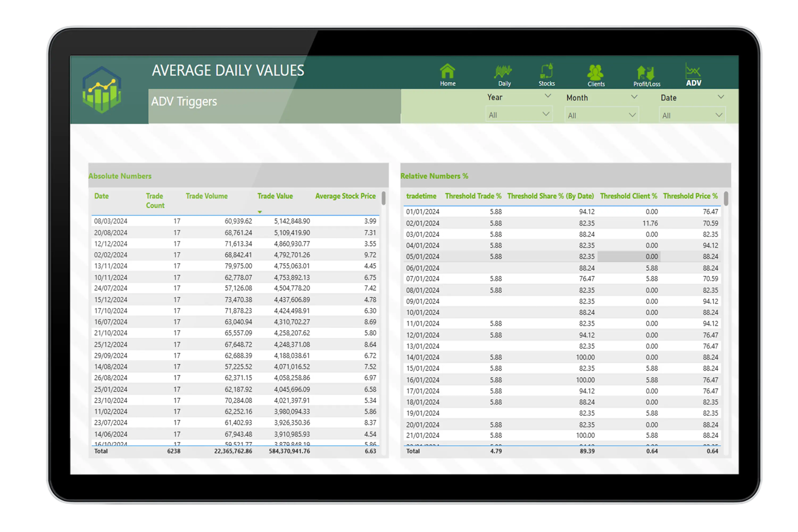
Task: Sort by Threshold Client % header
Action: [x=628, y=196]
